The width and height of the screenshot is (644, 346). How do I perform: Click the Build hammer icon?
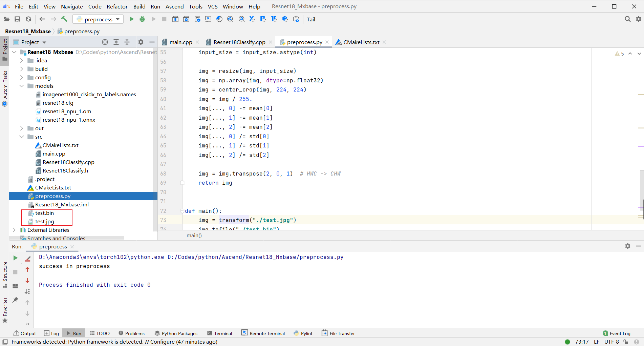(64, 19)
